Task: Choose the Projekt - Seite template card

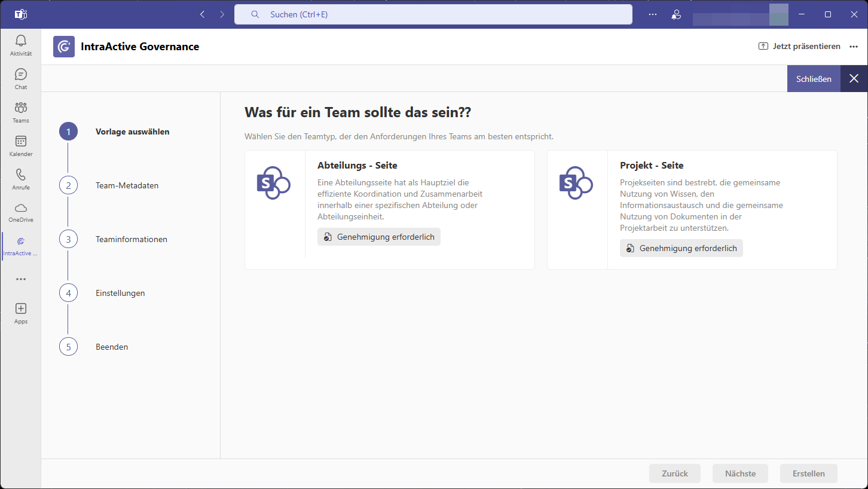Action: [x=692, y=209]
